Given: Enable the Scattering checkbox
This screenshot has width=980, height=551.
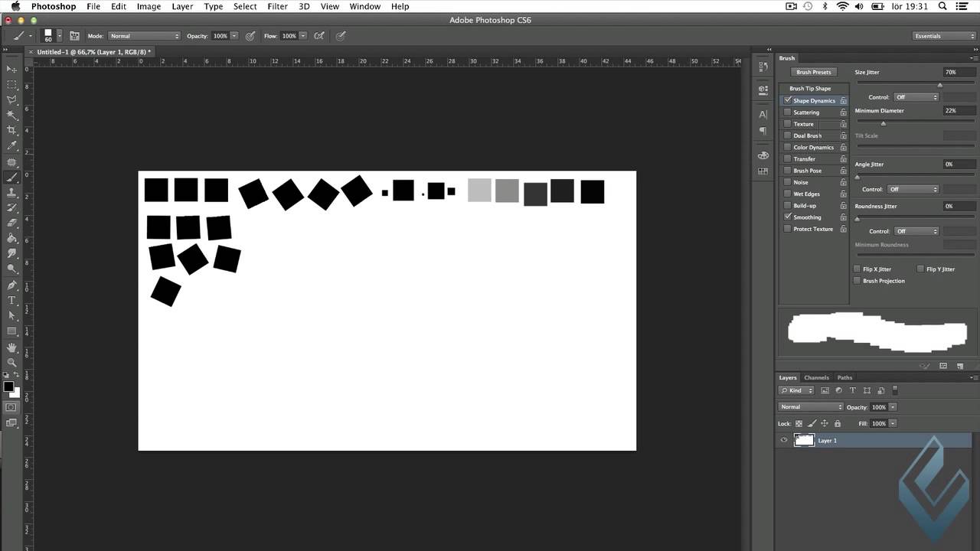Looking at the screenshot, I should click(787, 112).
